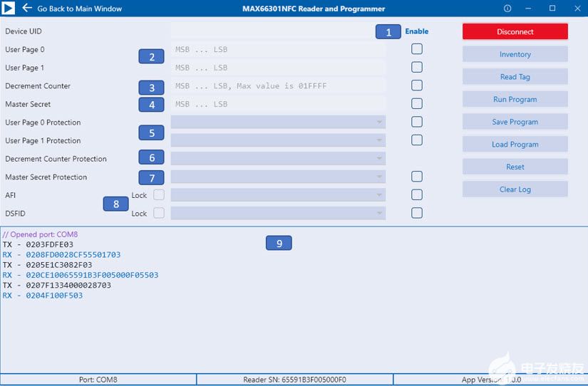The image size is (588, 386).
Task: Click the Read Tag button
Action: pyautogui.click(x=515, y=76)
